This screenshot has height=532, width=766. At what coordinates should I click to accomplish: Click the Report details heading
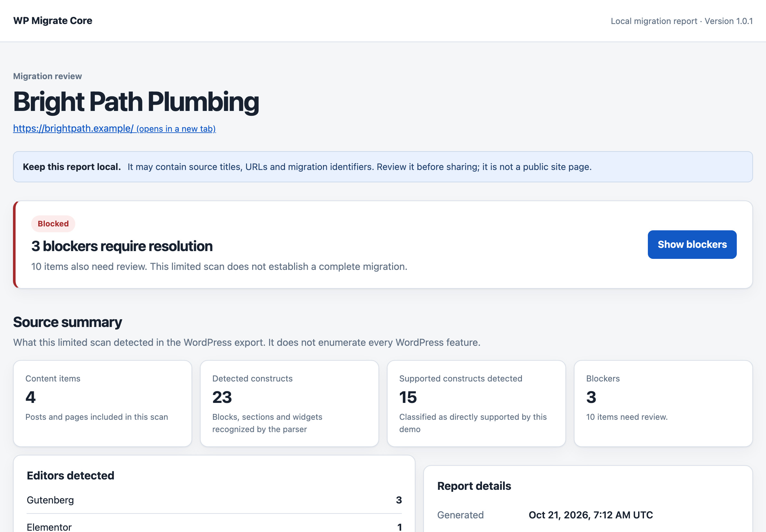pos(474,486)
